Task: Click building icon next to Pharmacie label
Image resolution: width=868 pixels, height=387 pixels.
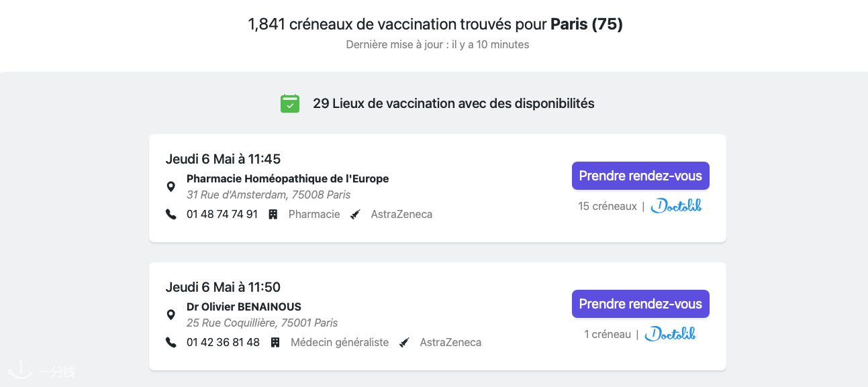Action: tap(273, 215)
